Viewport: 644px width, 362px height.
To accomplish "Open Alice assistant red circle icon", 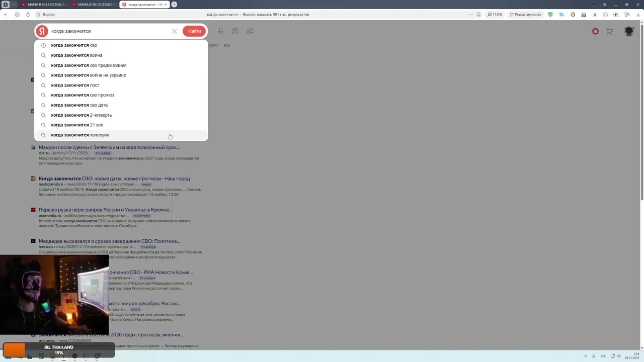I will [595, 31].
